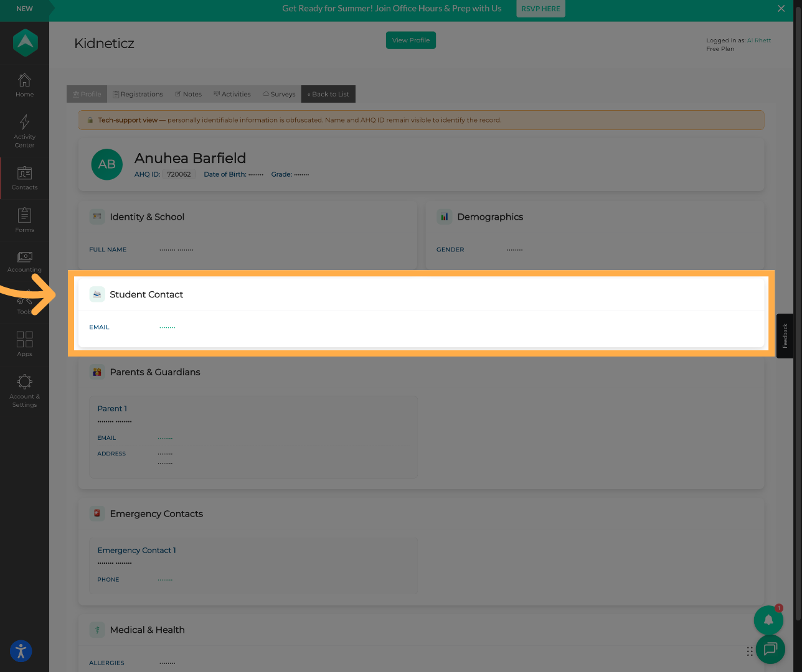Switch to Notes tab

tap(188, 94)
